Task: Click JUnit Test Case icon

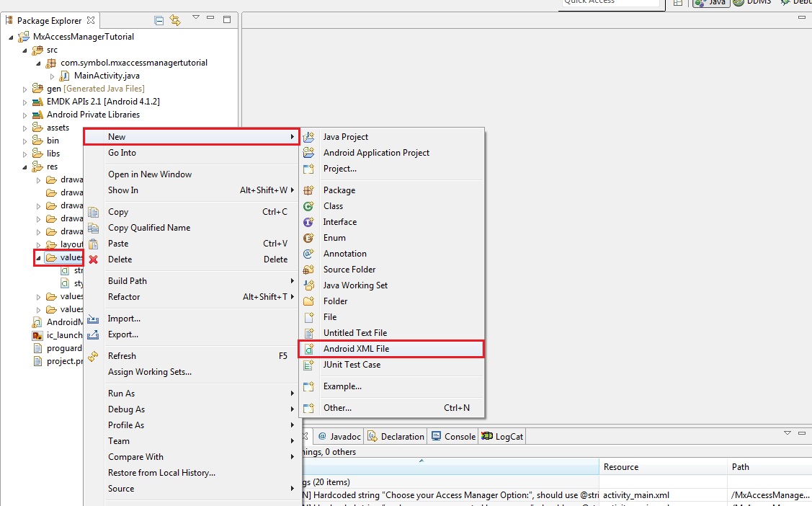Action: 309,365
